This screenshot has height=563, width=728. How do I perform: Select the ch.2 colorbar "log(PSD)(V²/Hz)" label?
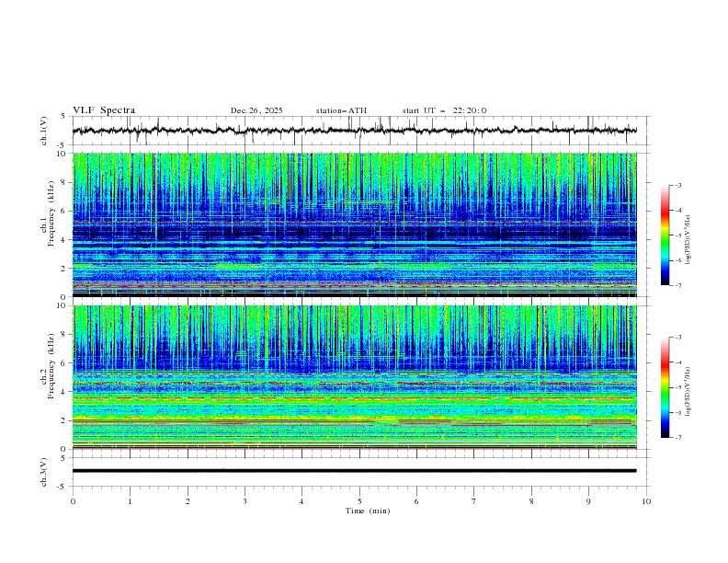pos(688,391)
